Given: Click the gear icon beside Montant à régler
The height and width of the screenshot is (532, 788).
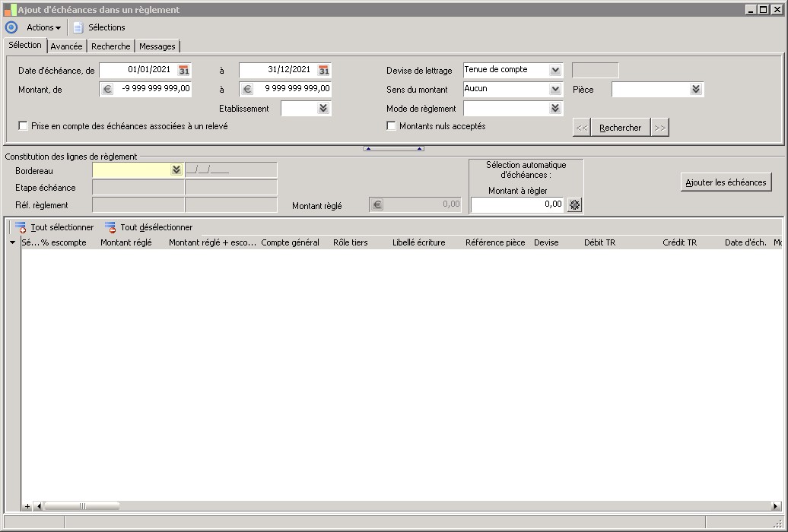Looking at the screenshot, I should (x=574, y=204).
